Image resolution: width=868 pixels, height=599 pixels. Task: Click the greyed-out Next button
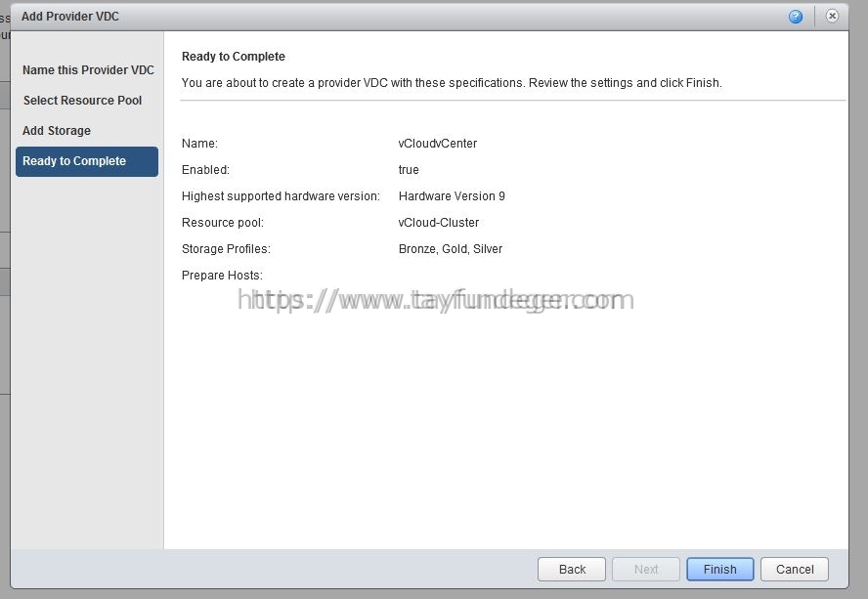pos(645,569)
